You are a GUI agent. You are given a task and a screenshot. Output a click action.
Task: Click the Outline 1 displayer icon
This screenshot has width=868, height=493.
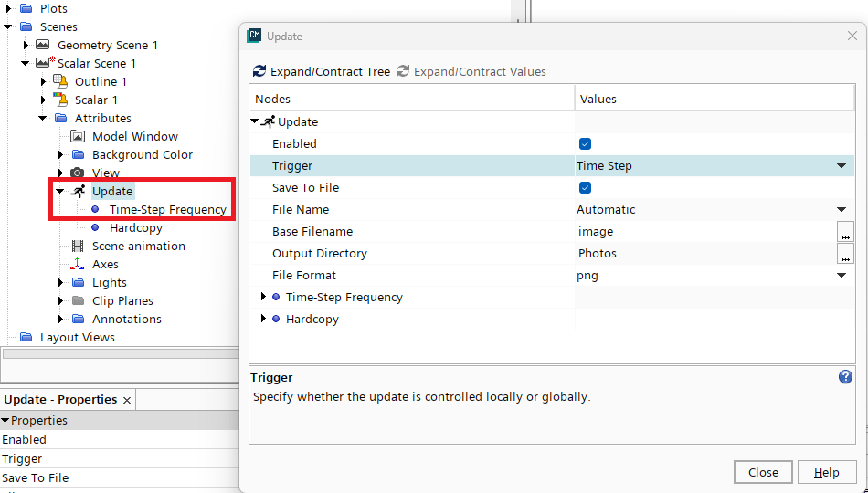[60, 81]
